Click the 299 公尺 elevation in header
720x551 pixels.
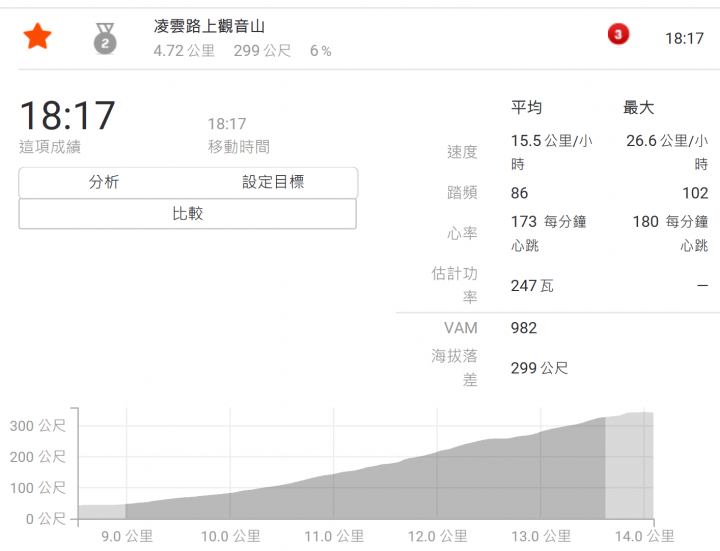pyautogui.click(x=262, y=51)
